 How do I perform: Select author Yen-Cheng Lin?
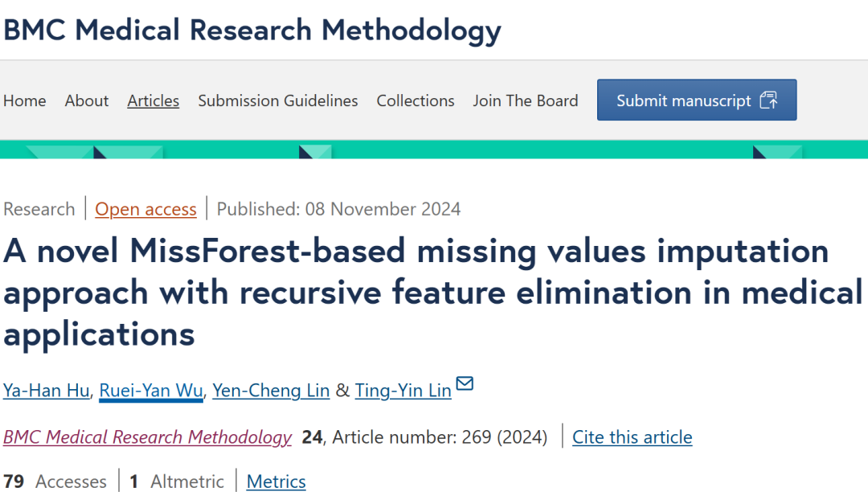pos(271,391)
